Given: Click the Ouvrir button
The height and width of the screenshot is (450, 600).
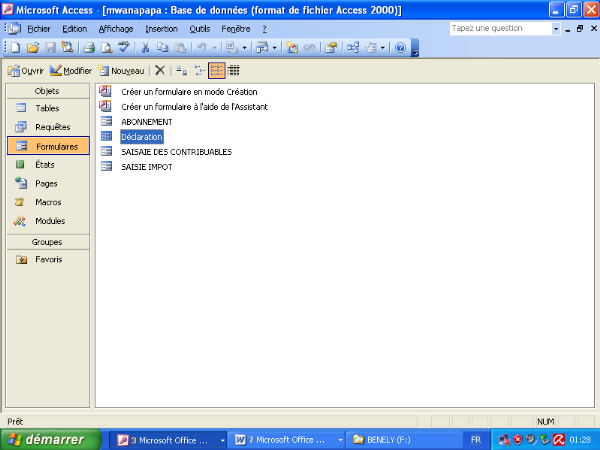Looking at the screenshot, I should pos(26,70).
